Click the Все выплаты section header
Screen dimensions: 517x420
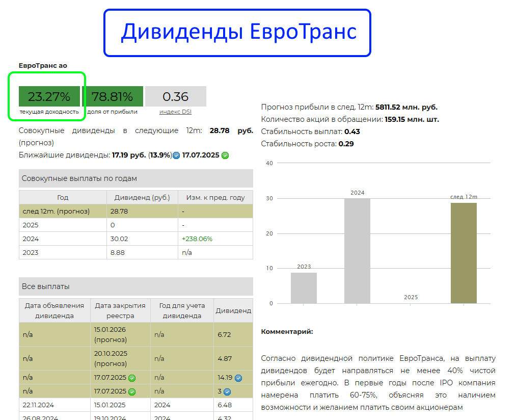pos(136,286)
